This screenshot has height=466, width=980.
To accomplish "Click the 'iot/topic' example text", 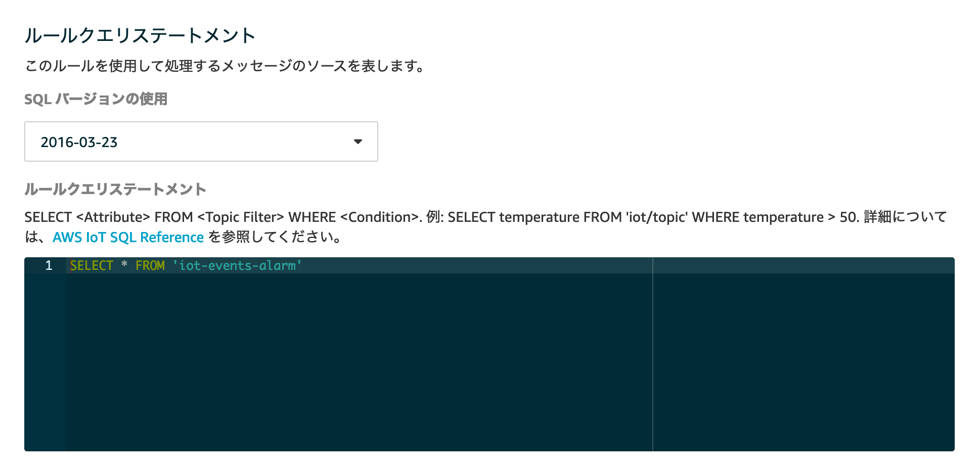I will (656, 217).
